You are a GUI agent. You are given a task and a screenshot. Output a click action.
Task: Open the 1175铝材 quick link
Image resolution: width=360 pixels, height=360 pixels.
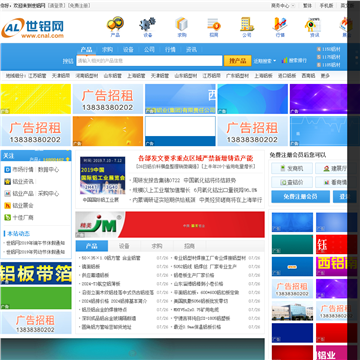331,57
